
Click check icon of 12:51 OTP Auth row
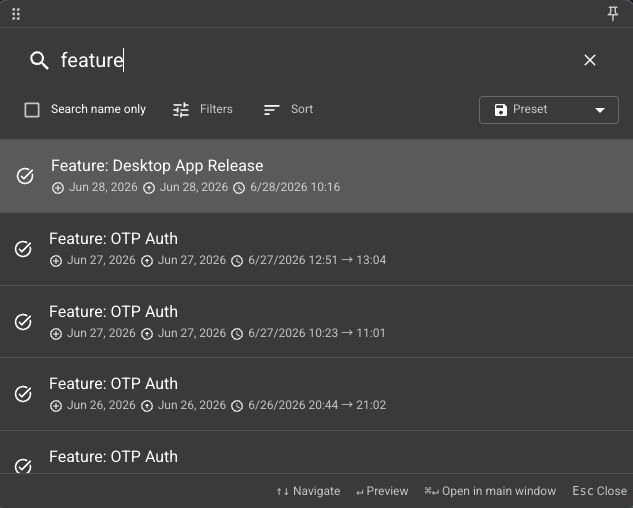click(23, 249)
